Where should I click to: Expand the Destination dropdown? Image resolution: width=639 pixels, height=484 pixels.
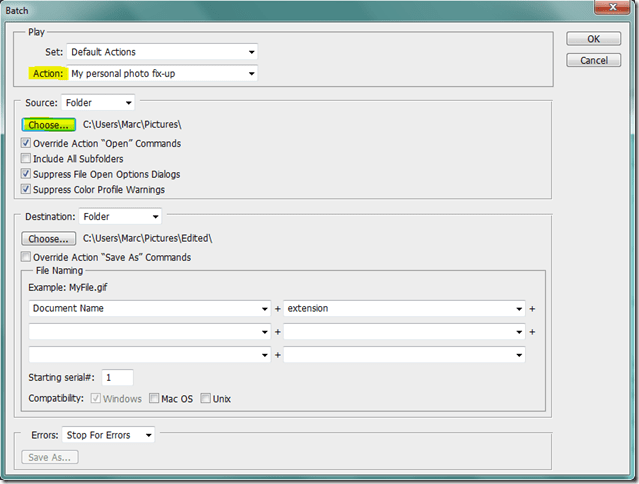(x=120, y=216)
